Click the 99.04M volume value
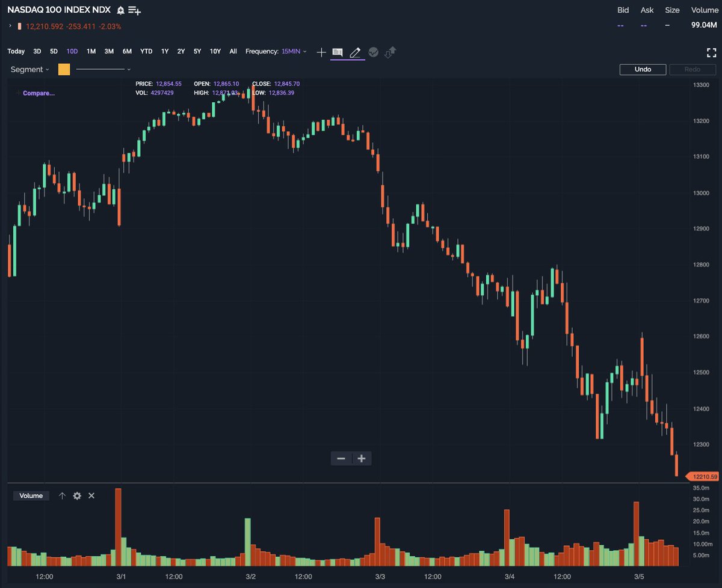The image size is (722, 588). (705, 25)
